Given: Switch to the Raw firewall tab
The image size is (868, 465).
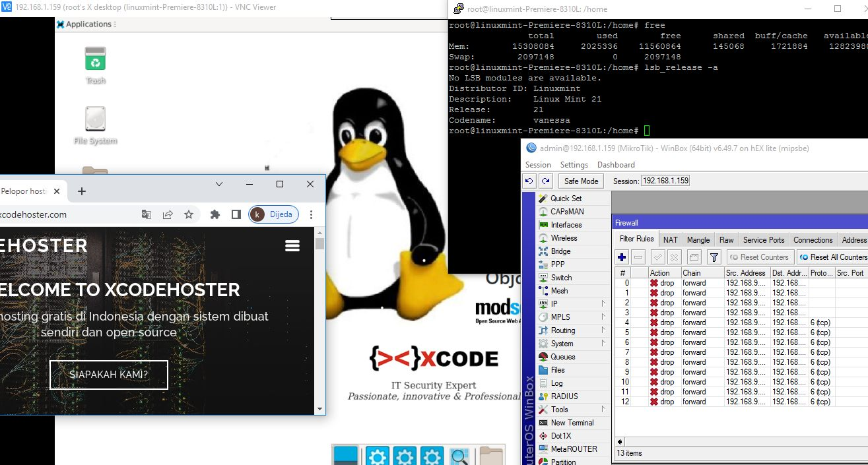Looking at the screenshot, I should click(x=726, y=240).
